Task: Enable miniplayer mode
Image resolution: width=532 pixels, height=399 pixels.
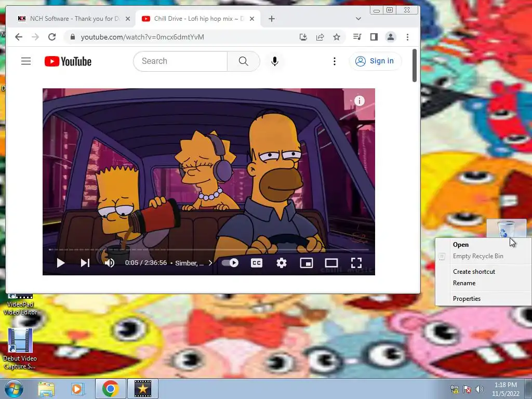Action: (x=307, y=263)
